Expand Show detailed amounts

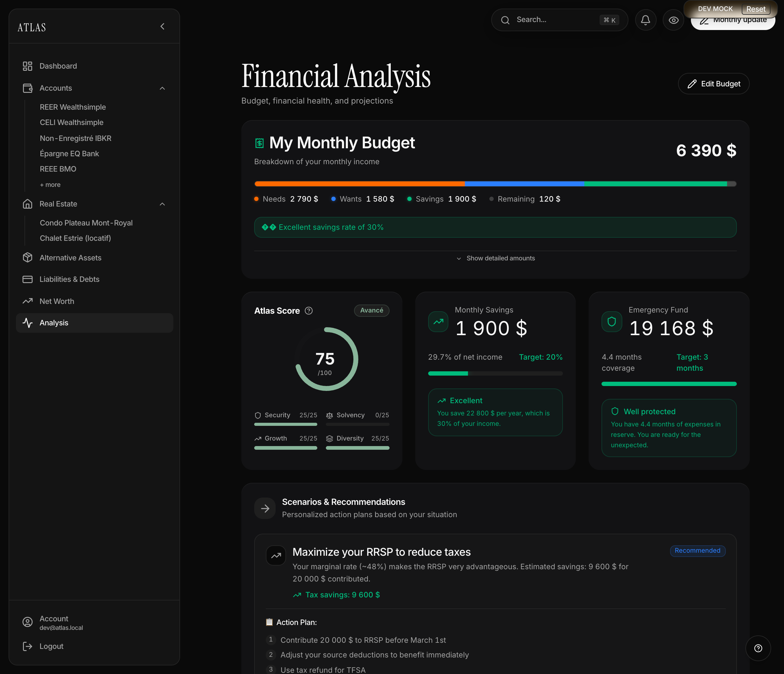click(x=495, y=258)
